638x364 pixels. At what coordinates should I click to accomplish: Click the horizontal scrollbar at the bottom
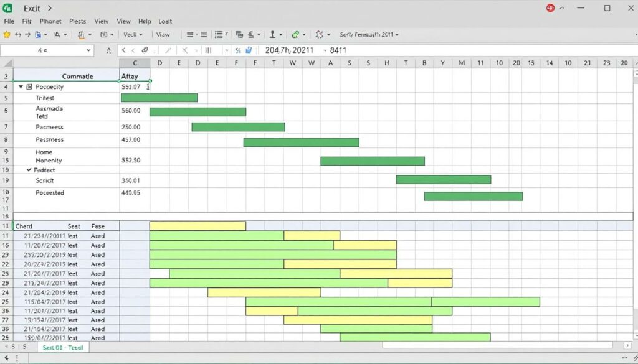(x=497, y=345)
